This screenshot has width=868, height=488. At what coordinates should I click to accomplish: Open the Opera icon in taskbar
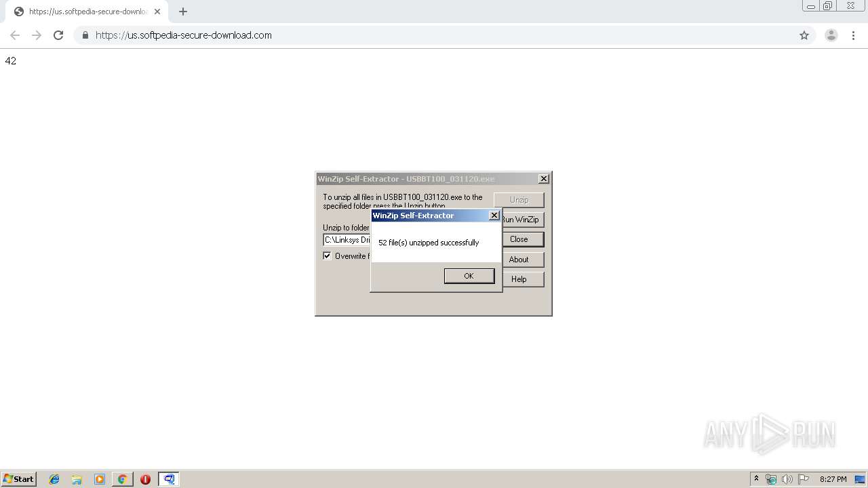[x=145, y=479]
